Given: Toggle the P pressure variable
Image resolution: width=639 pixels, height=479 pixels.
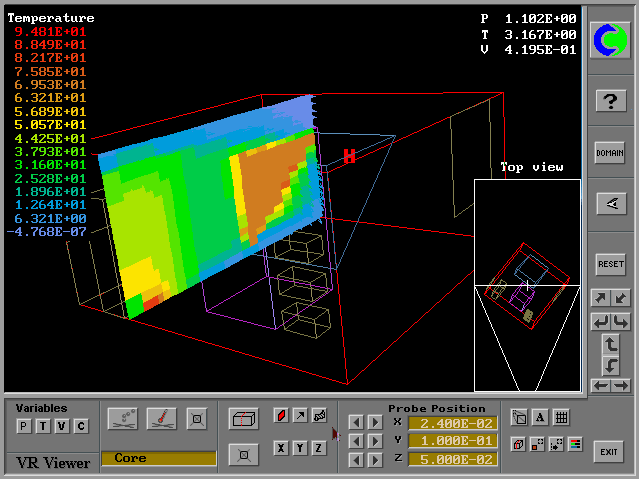Looking at the screenshot, I should [x=23, y=427].
